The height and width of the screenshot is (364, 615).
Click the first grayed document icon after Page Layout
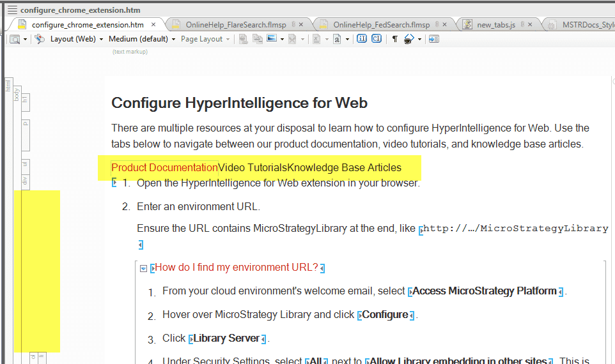(243, 39)
